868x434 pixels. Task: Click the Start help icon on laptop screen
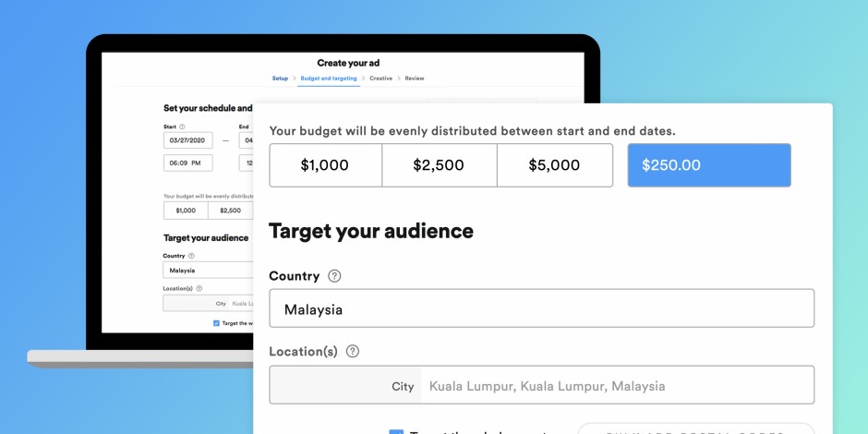tap(182, 127)
